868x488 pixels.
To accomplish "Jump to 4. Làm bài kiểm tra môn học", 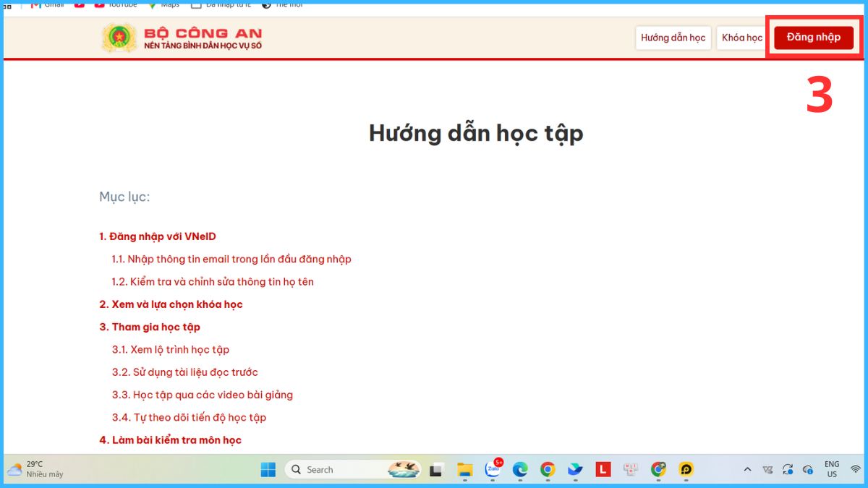I will tap(170, 440).
